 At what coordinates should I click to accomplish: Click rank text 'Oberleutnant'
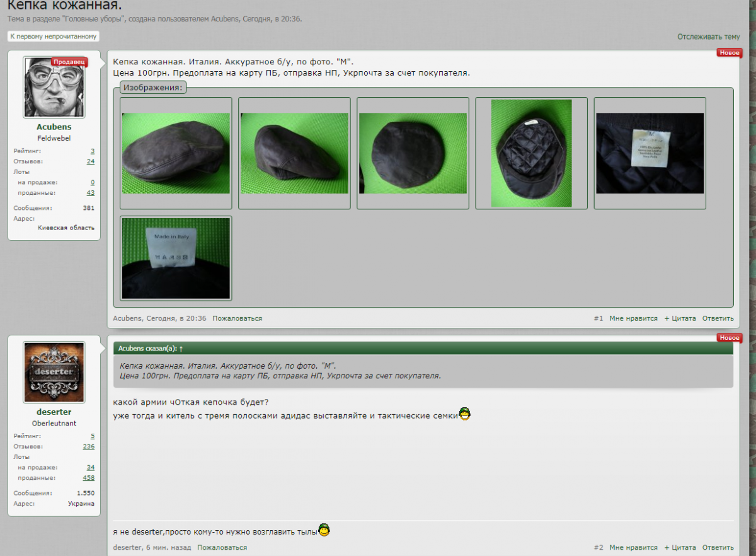tap(54, 423)
